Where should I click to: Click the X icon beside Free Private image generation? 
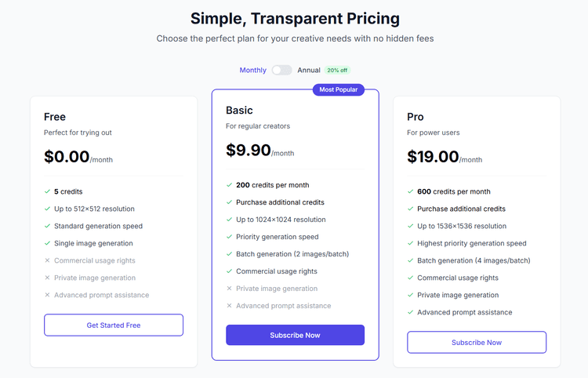click(47, 278)
